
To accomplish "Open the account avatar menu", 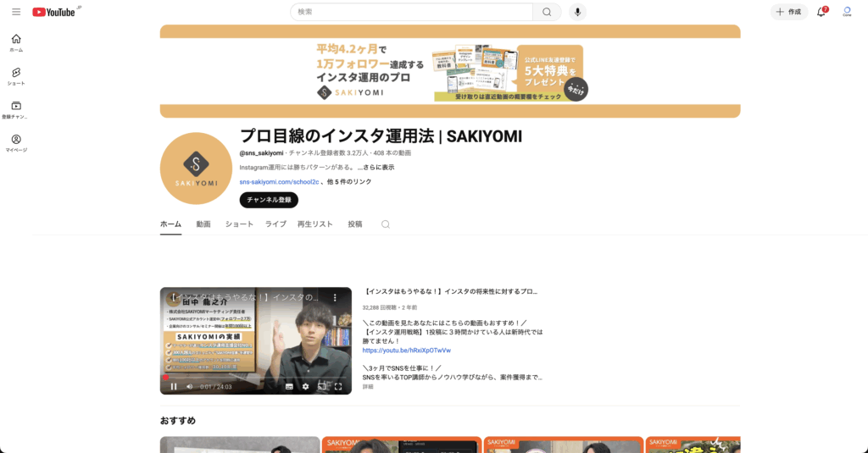I will point(847,12).
